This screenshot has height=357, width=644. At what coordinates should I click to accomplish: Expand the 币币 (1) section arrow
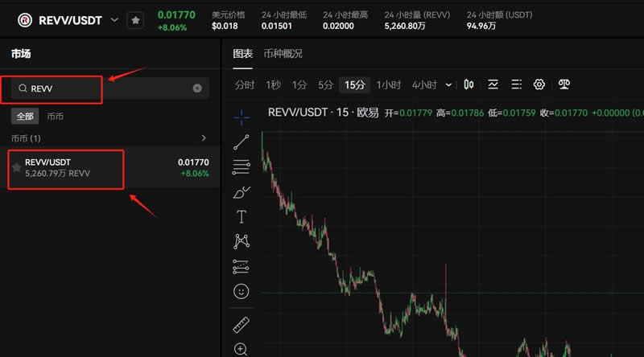tap(204, 138)
